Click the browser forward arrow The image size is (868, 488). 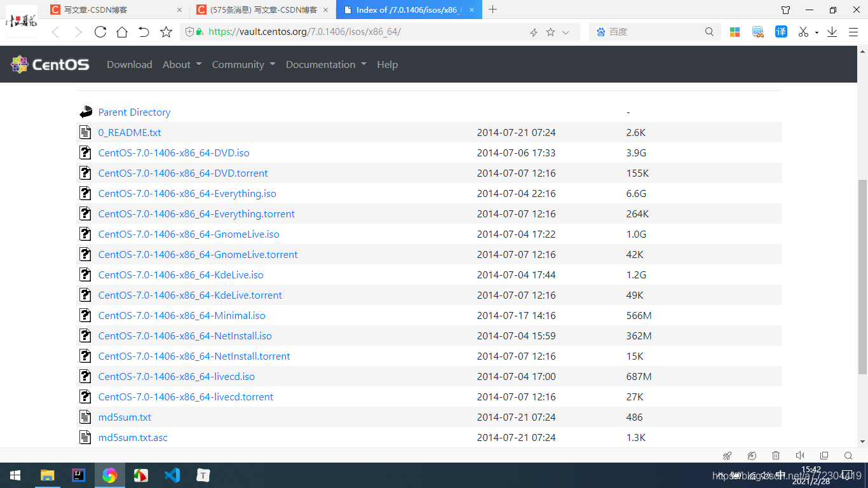[x=78, y=32]
